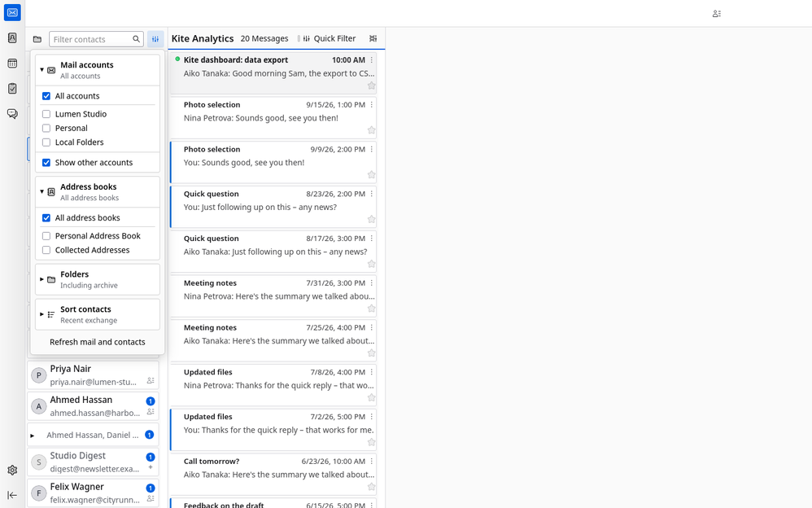Star the Kite dashboard: data export message

371,85
